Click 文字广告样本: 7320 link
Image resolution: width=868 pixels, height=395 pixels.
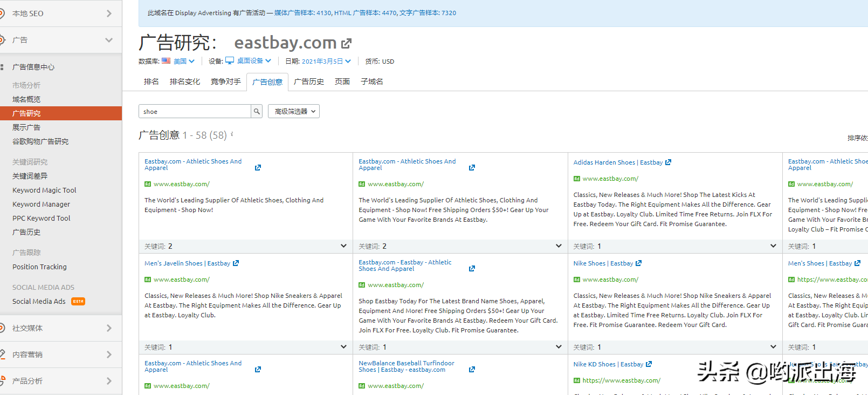428,13
